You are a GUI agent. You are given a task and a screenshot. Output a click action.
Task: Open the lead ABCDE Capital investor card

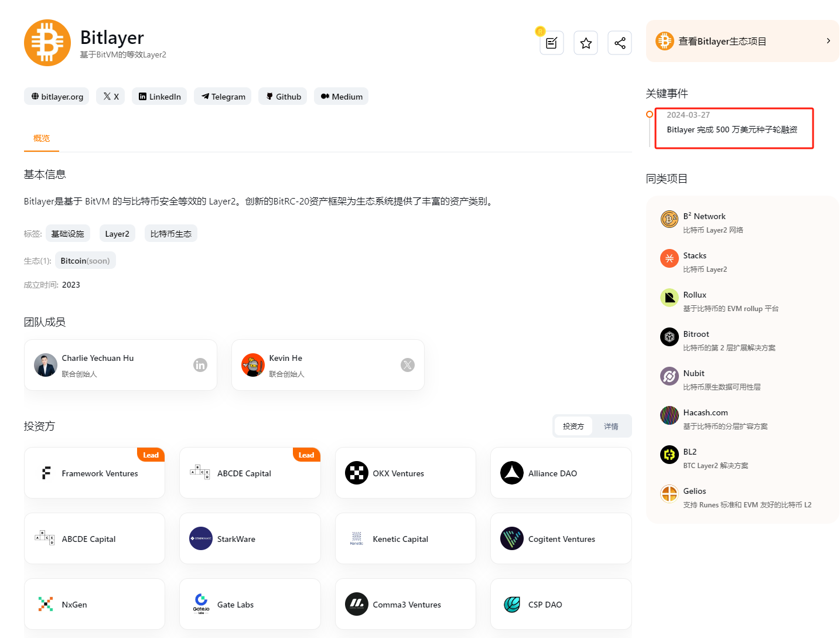click(250, 473)
